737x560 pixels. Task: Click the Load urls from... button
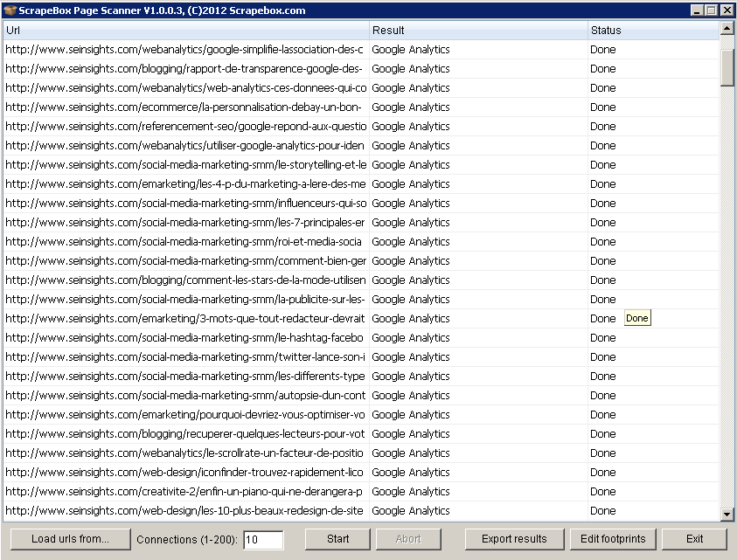[70, 539]
